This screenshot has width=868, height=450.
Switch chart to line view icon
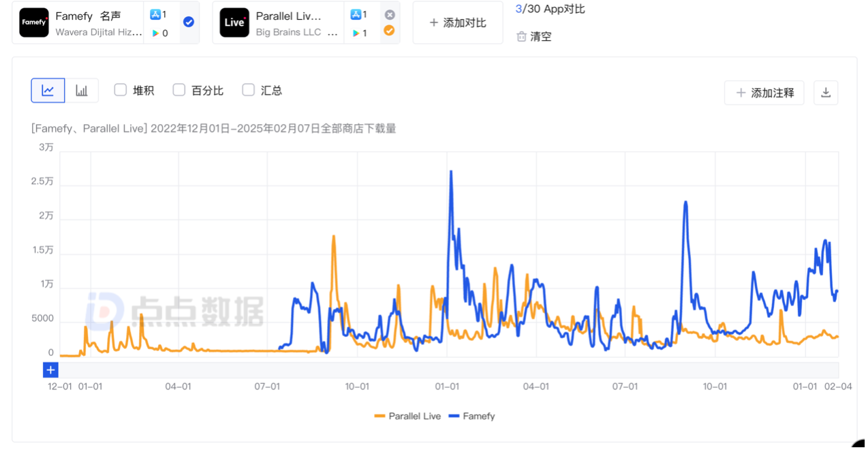point(47,89)
